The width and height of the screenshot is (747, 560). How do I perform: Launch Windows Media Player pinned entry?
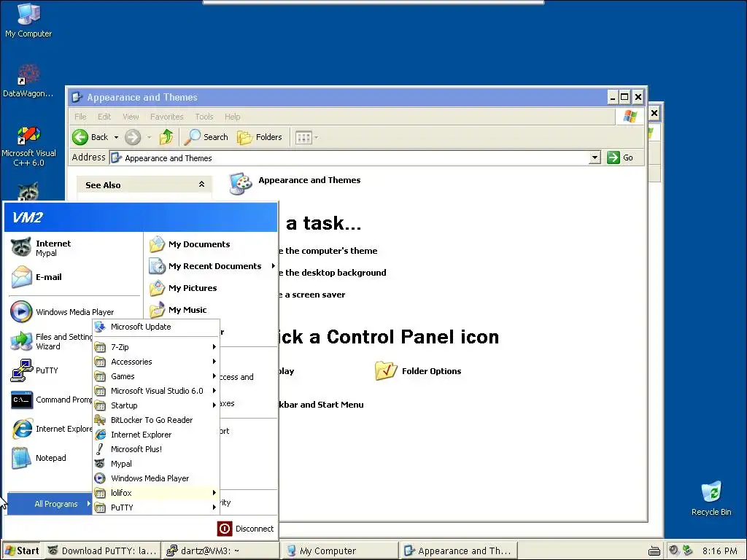coord(62,312)
